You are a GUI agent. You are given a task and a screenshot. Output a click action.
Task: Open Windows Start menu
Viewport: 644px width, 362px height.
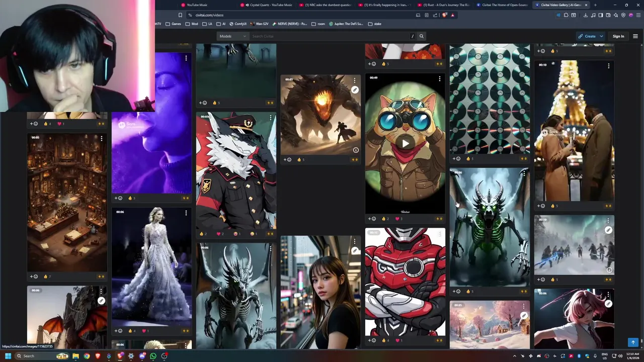(x=8, y=356)
